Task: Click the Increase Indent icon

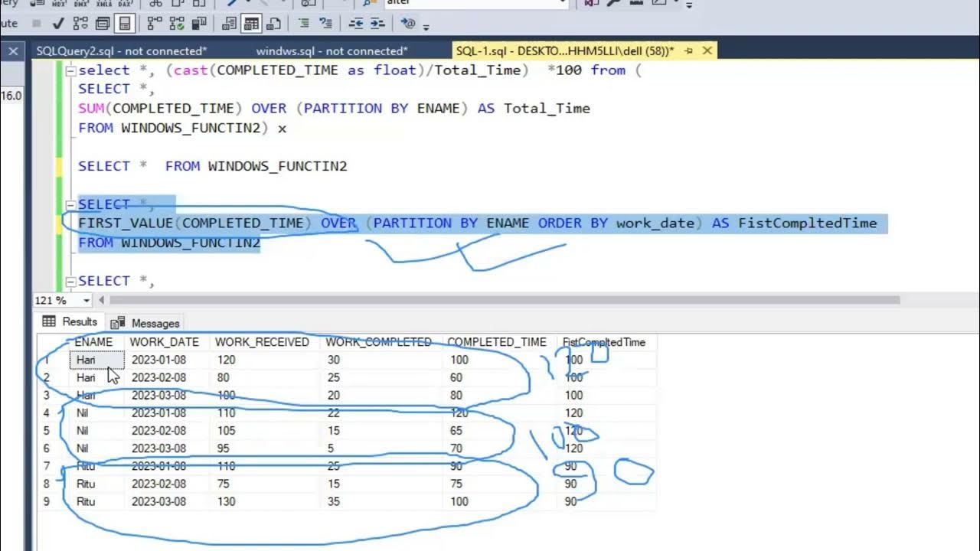Action: tap(377, 24)
